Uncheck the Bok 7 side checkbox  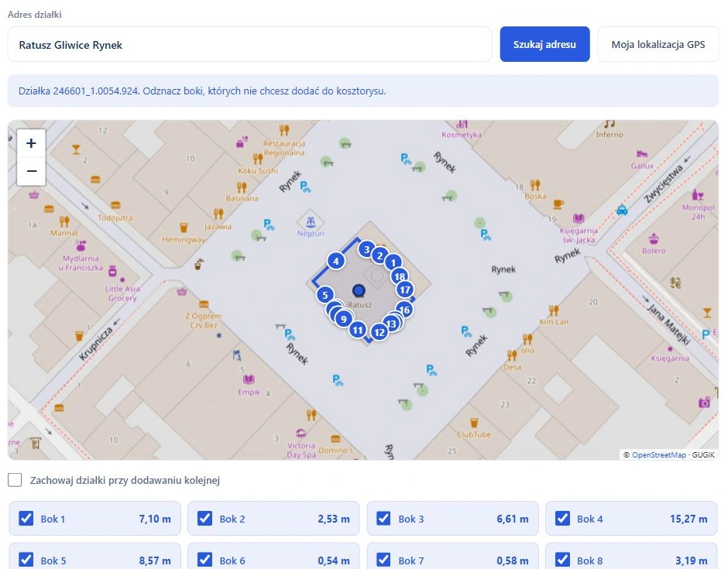pos(383,560)
